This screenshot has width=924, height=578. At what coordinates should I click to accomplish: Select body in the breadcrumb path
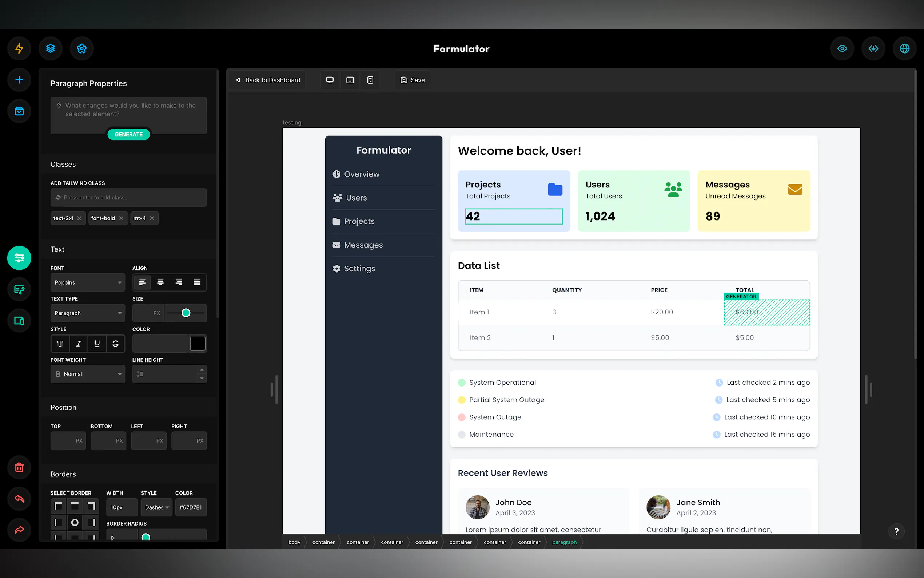294,542
